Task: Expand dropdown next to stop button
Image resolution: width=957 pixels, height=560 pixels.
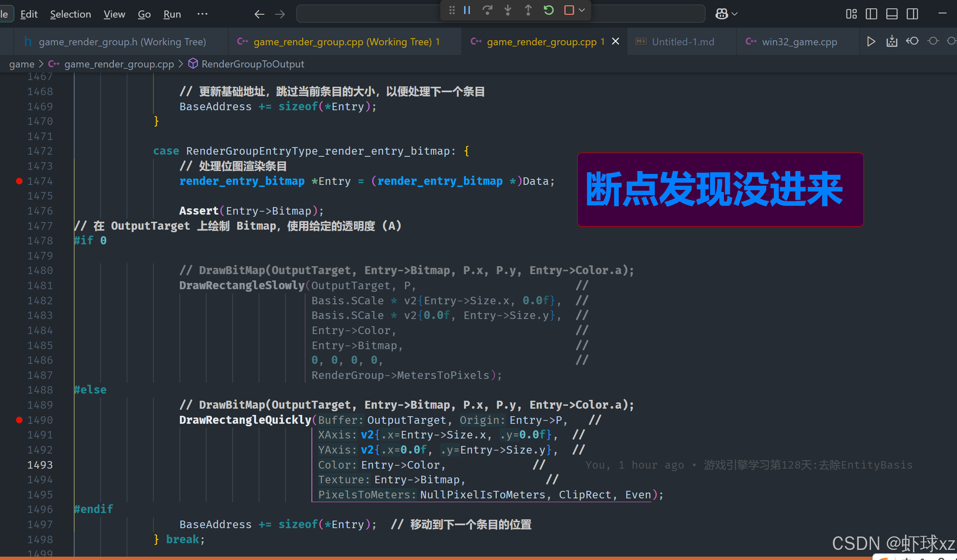Action: [x=582, y=10]
